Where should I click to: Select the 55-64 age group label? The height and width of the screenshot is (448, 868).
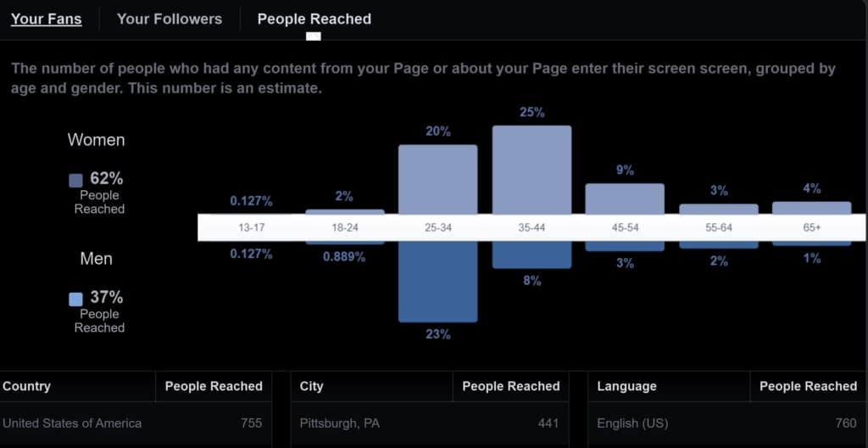(x=718, y=228)
